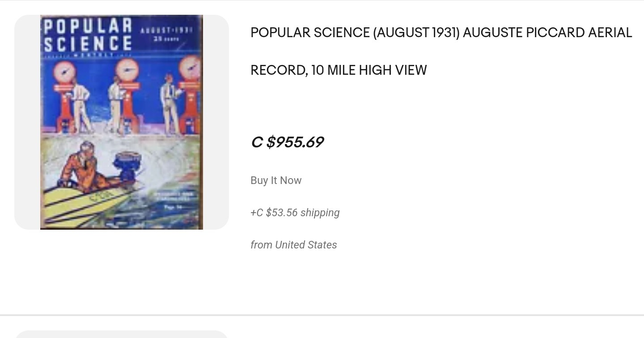
Task: Click the C $955.69 price
Action: click(x=287, y=142)
